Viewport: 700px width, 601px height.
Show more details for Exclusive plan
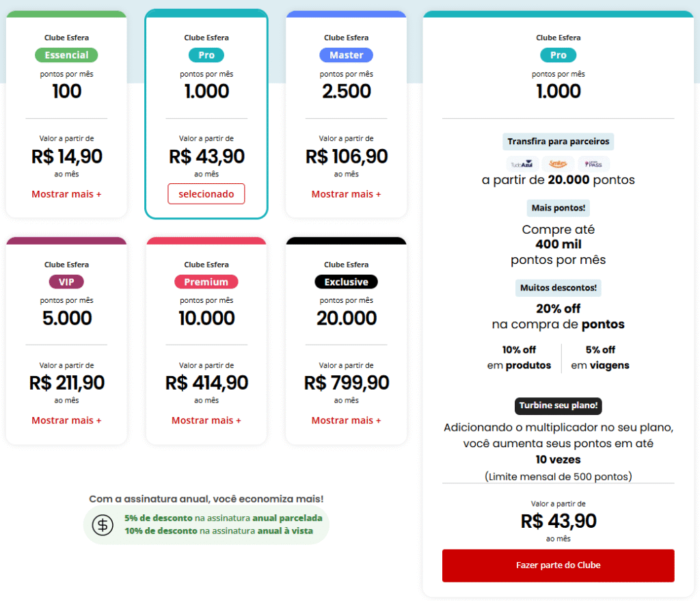346,420
